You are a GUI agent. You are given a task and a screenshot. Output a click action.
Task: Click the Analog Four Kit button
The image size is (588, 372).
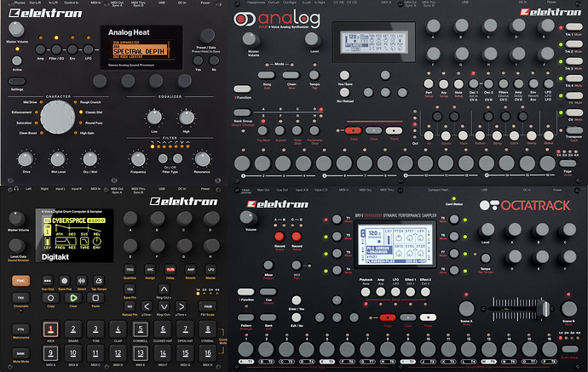(429, 135)
